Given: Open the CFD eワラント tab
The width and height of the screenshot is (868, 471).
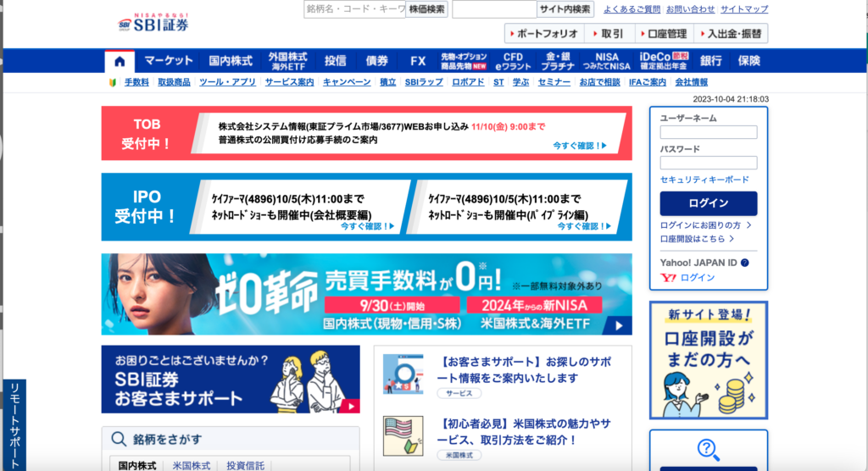Looking at the screenshot, I should 513,61.
